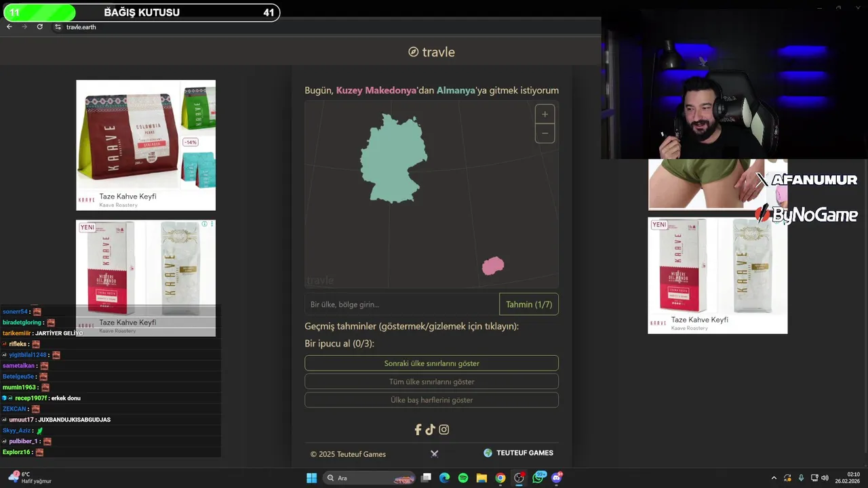Open right-side Kaave coffee ad image

point(717,266)
